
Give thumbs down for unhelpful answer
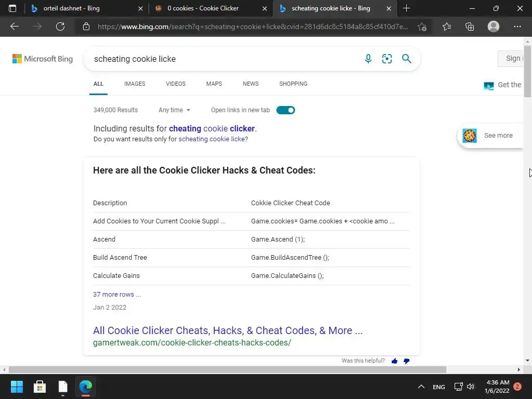(x=406, y=361)
